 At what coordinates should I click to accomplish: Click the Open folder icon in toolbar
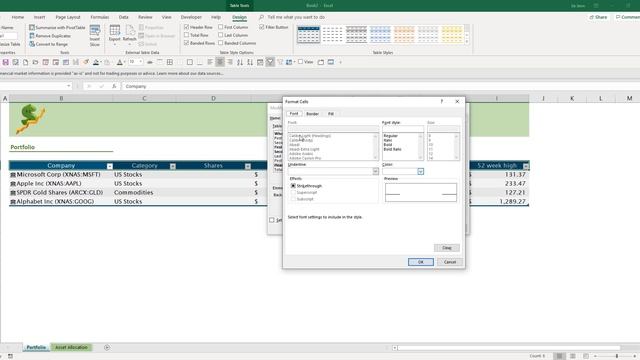click(36, 62)
